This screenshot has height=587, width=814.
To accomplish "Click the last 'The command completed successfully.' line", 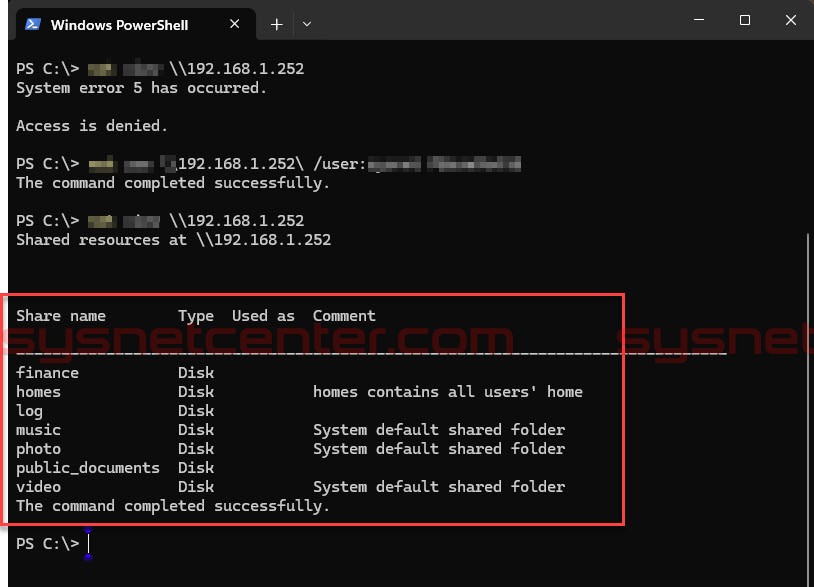I will point(173,506).
